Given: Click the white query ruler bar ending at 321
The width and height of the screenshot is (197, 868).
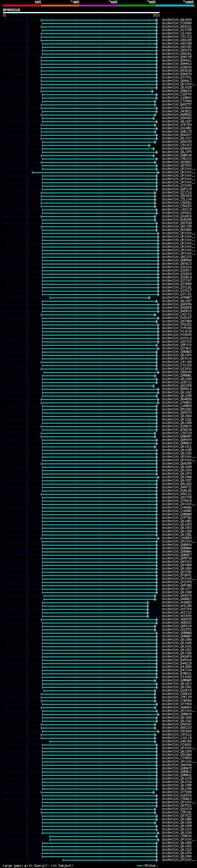Looking at the screenshot, I should tap(81, 13).
